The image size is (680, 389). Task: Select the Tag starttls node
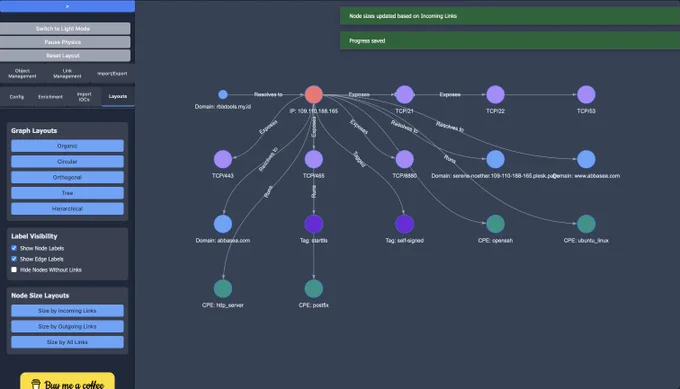314,224
